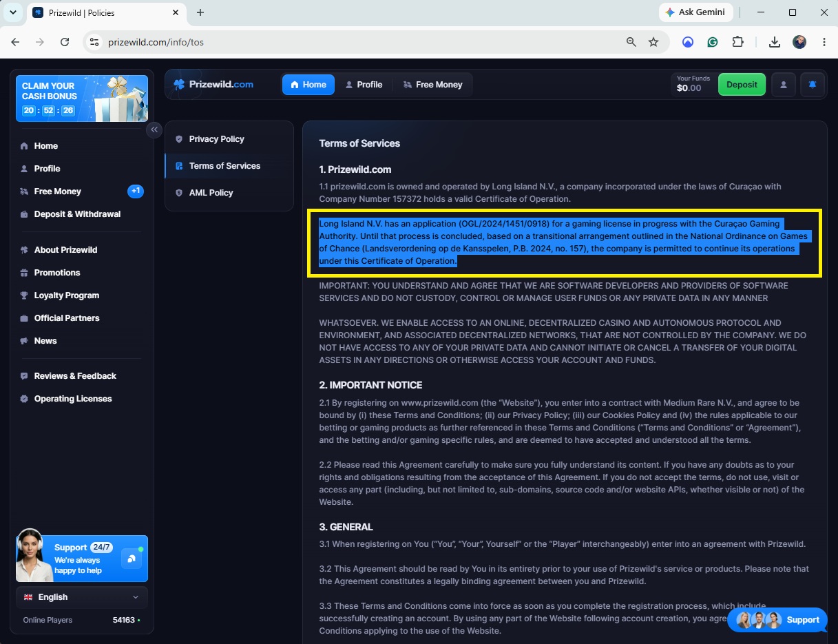This screenshot has height=644, width=838.
Task: Open News in the sidebar
Action: click(x=82, y=341)
